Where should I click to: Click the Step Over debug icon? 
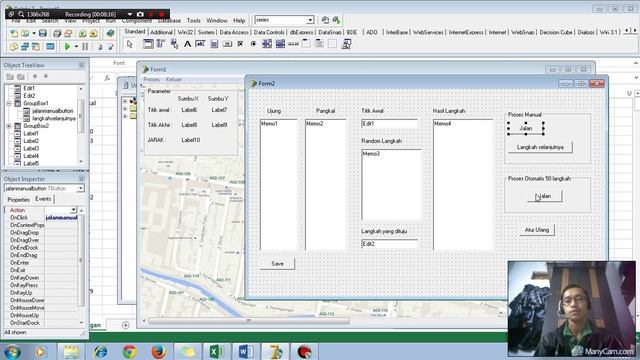[x=110, y=47]
